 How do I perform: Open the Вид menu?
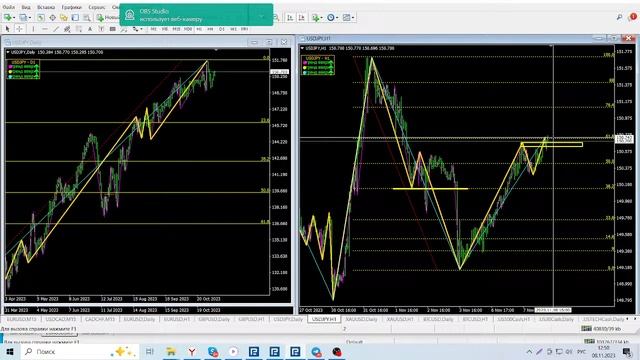click(26, 7)
